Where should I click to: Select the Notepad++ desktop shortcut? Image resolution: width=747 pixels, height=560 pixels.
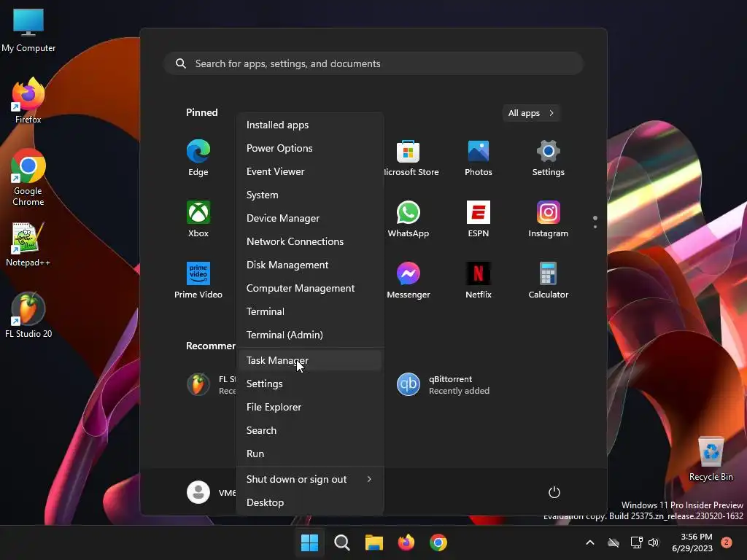point(28,244)
